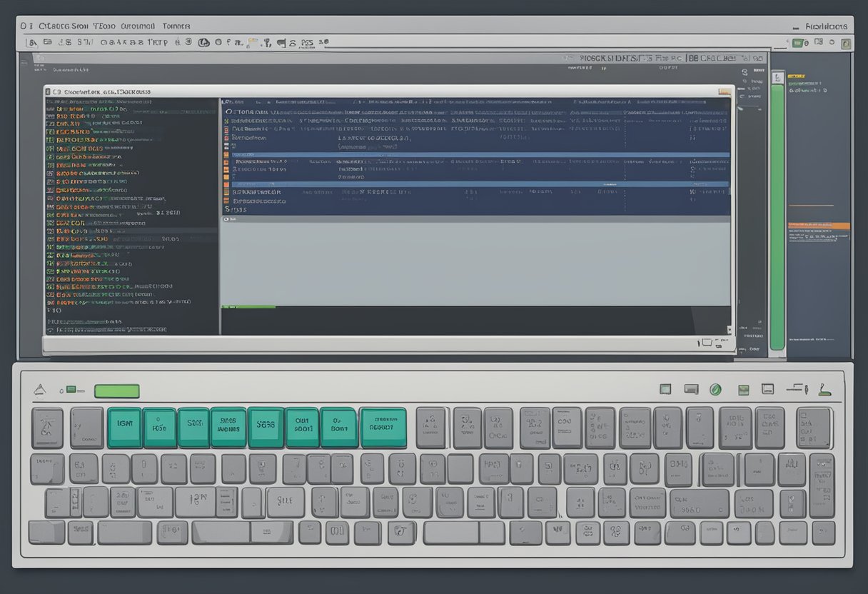Screen dimensions: 868x594
Task: Click the triangle icon above the keyboard keys
Action: click(x=40, y=390)
